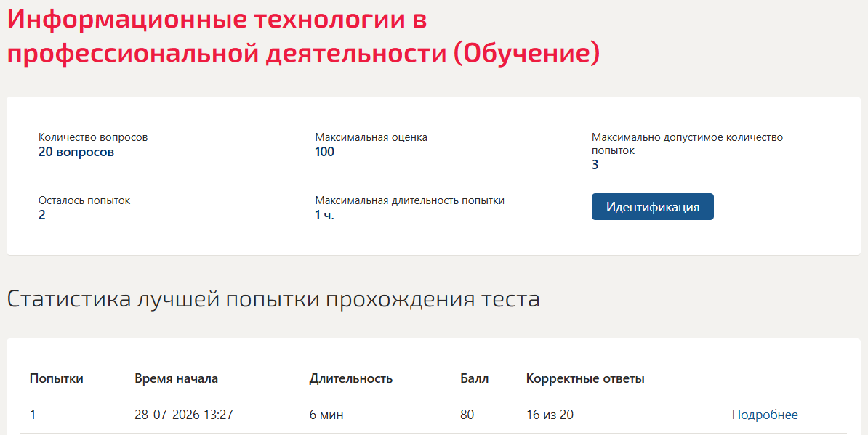Click the Балл column header

(x=475, y=378)
